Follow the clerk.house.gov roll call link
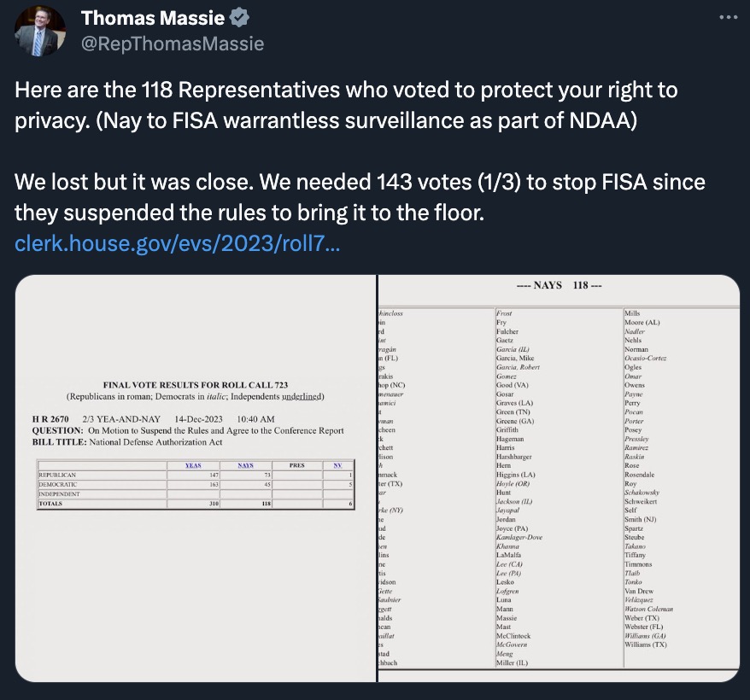Image resolution: width=750 pixels, height=700 pixels. click(177, 243)
